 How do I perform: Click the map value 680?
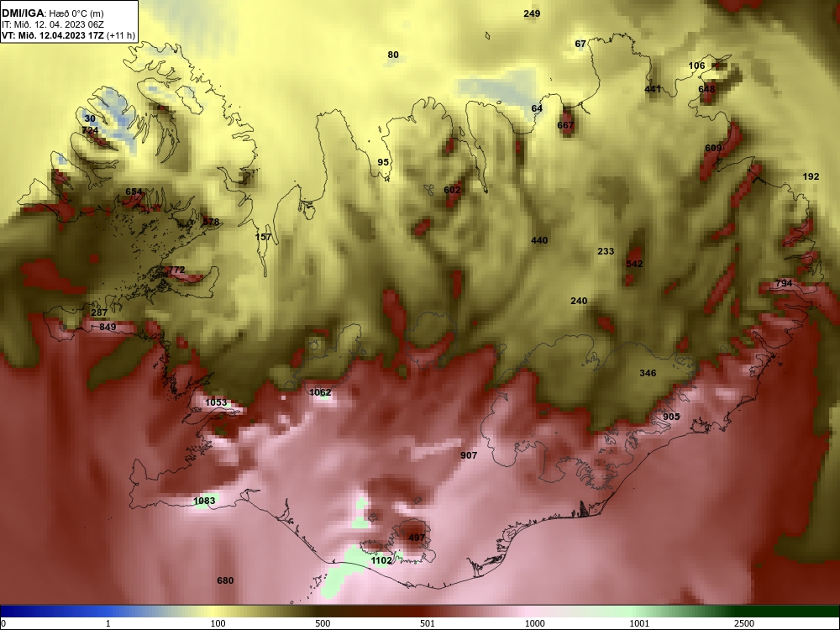pos(225,580)
